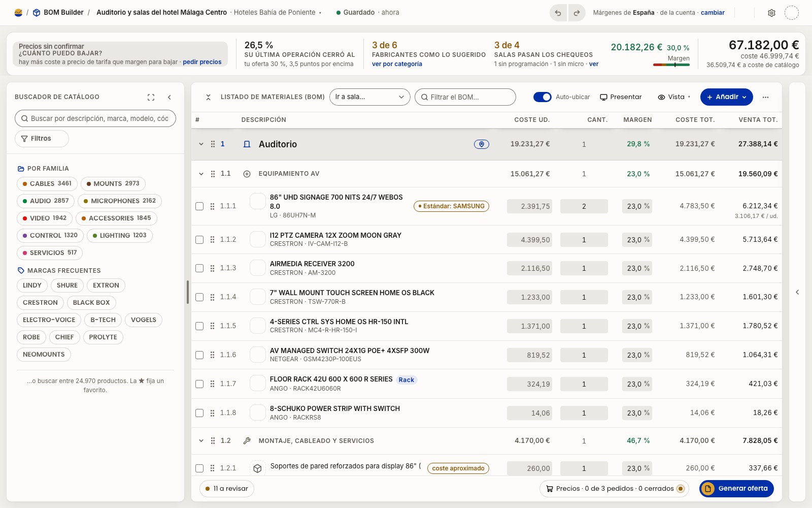The image size is (812, 508).
Task: Click the 'pedir precios' link
Action: (x=202, y=62)
